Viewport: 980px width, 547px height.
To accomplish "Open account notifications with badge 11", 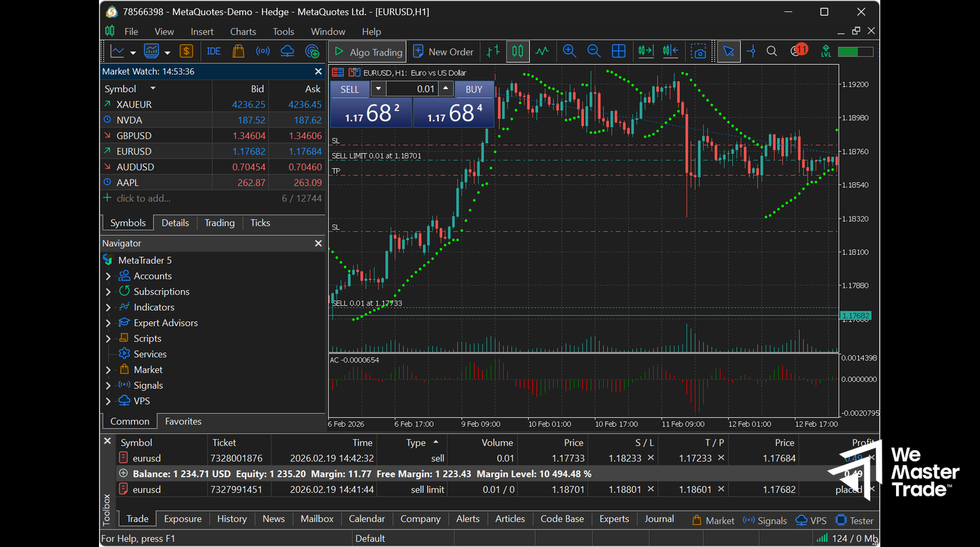I will coord(799,50).
